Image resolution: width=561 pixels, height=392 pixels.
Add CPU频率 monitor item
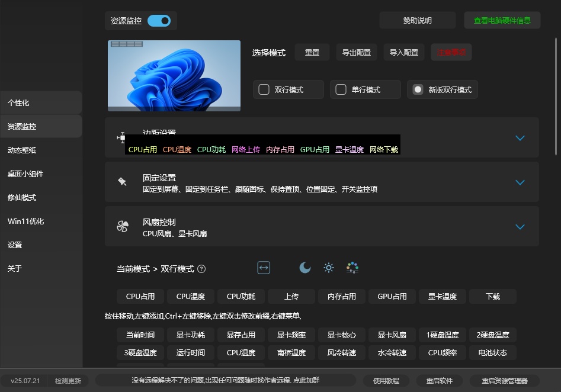click(443, 353)
